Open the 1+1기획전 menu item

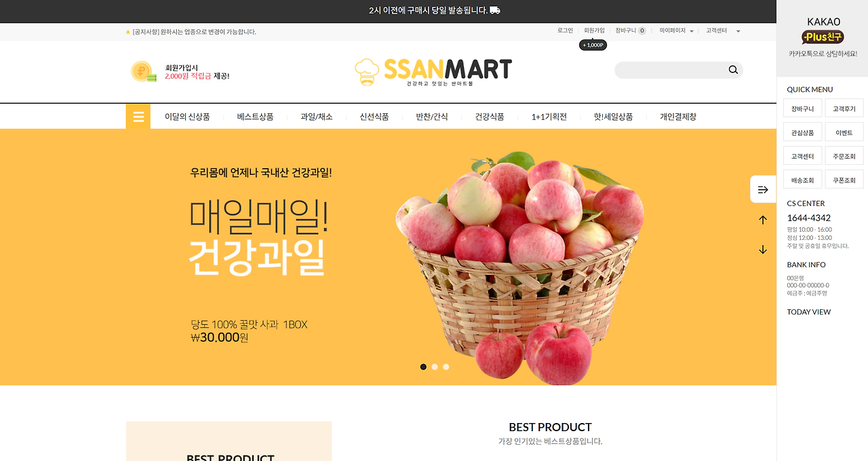pos(549,117)
